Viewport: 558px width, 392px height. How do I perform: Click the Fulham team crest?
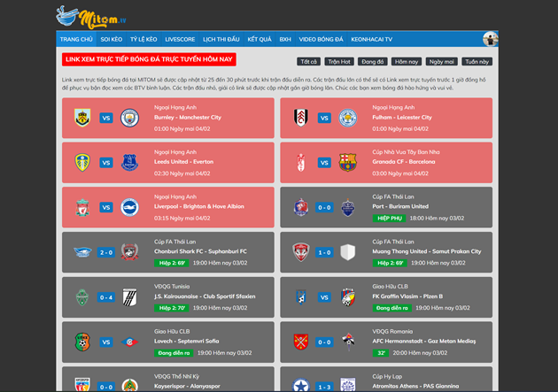click(x=300, y=118)
